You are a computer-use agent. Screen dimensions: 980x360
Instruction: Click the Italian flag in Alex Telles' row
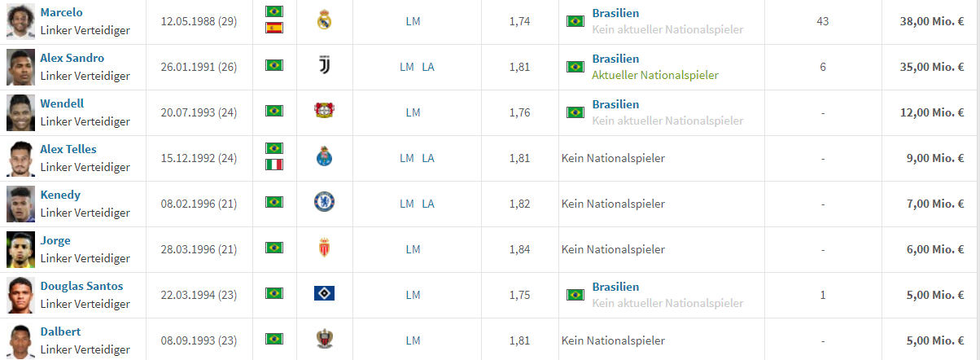(x=274, y=165)
